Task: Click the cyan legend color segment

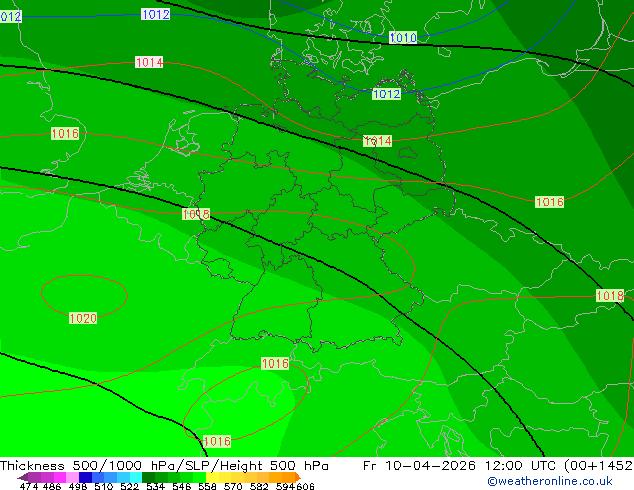Action: [136, 477]
